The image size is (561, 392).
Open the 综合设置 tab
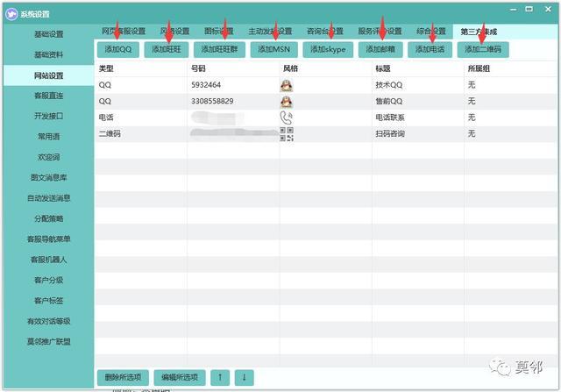click(x=431, y=32)
